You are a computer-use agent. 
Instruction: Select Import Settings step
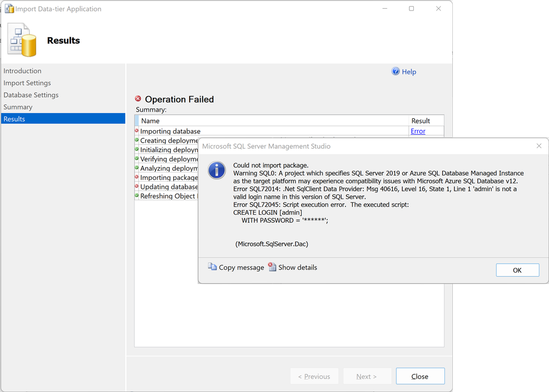27,83
